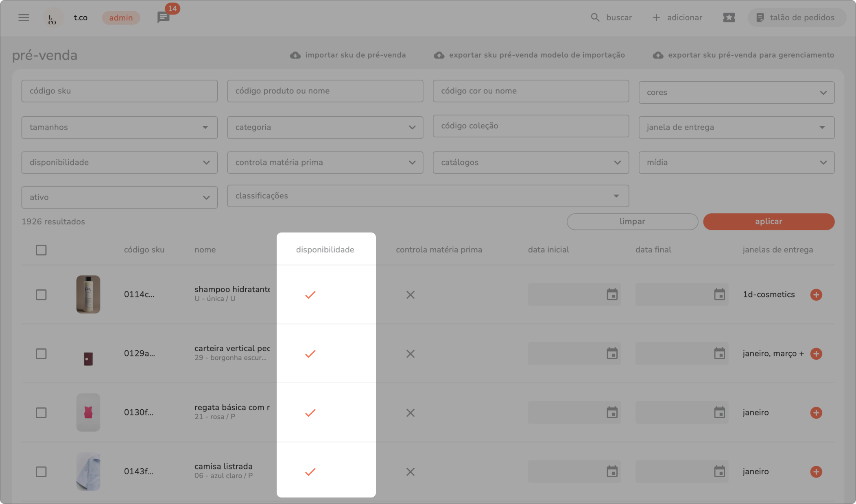Focus the código sku input field
The image size is (856, 504).
(x=119, y=91)
